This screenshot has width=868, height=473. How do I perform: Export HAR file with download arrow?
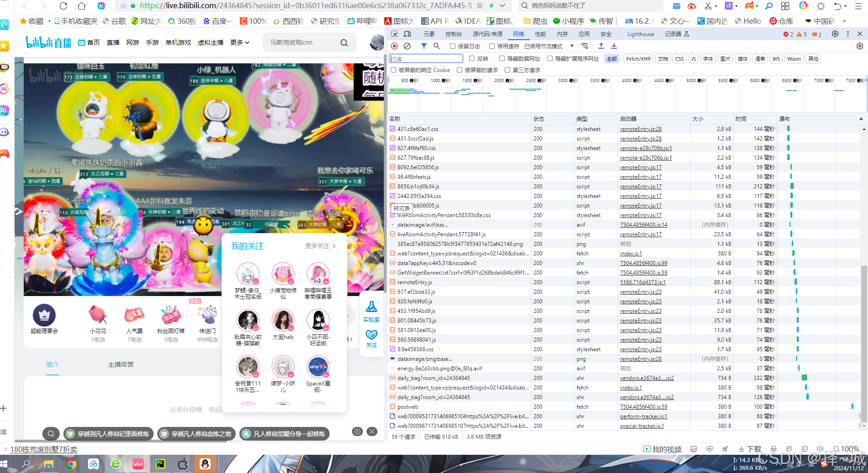tap(614, 46)
